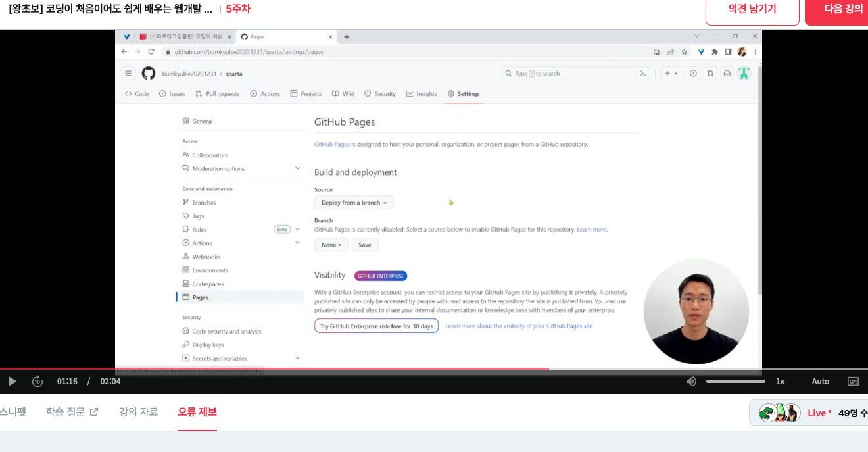Click 의견 남기기 button
The image size is (868, 452).
(752, 9)
